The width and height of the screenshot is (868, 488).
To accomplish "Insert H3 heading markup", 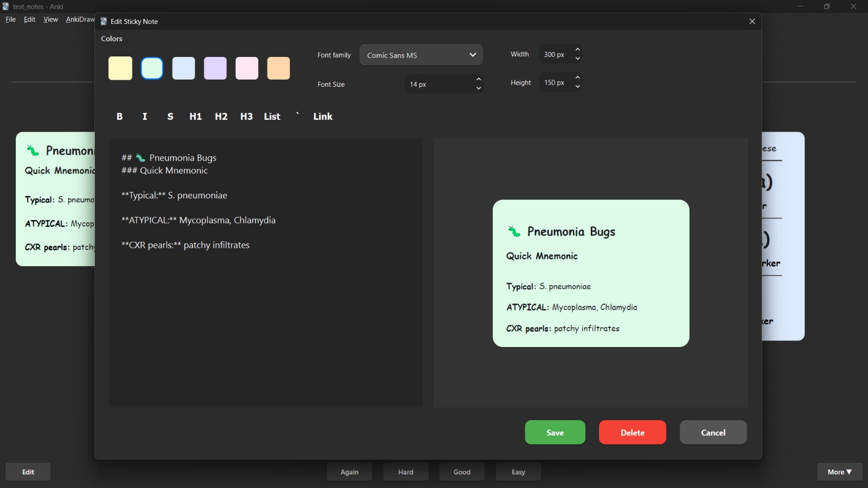I will click(x=246, y=117).
